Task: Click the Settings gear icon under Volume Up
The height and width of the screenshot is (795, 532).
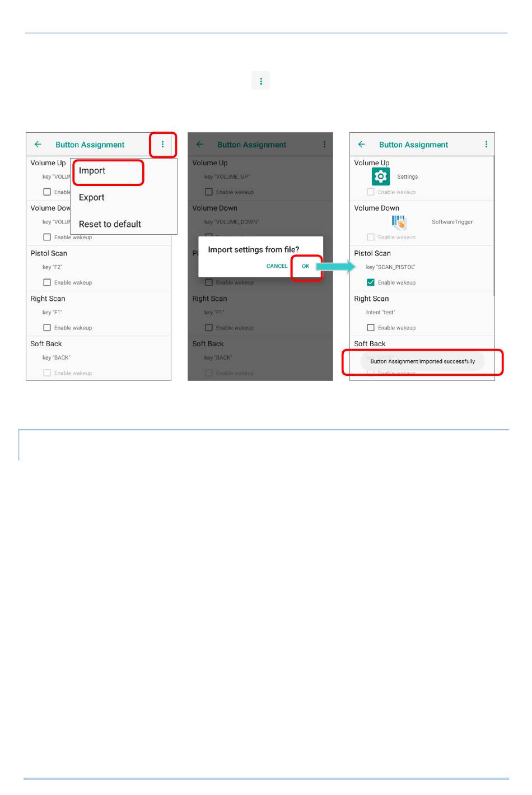Action: tap(381, 176)
